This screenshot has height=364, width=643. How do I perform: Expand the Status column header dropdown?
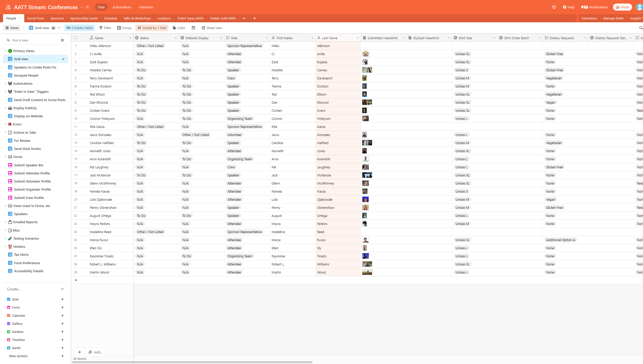[x=176, y=38]
